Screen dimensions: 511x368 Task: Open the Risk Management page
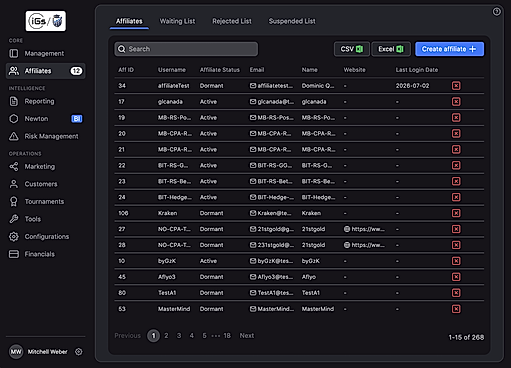point(45,136)
